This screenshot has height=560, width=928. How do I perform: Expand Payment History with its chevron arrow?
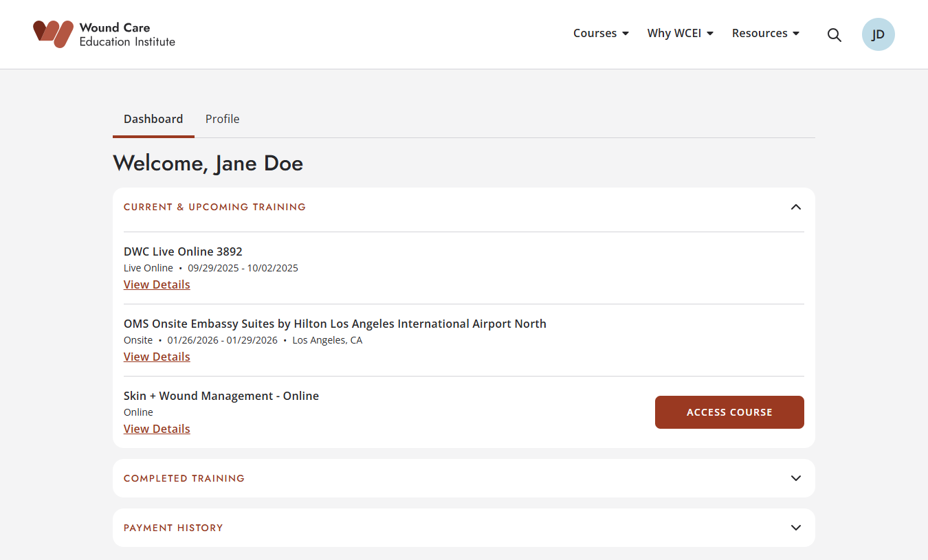click(795, 528)
